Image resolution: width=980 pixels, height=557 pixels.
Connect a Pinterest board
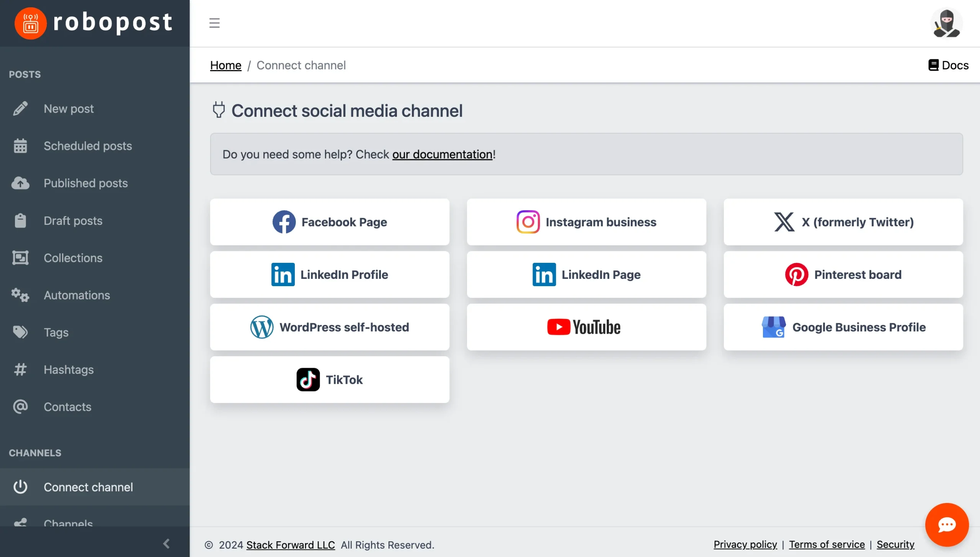(843, 274)
